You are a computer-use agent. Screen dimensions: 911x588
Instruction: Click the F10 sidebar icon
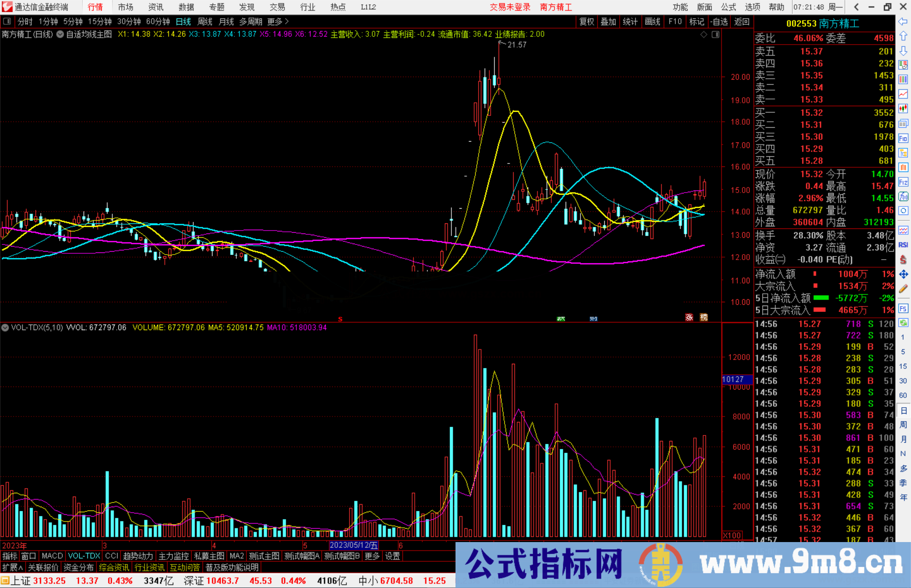click(903, 138)
